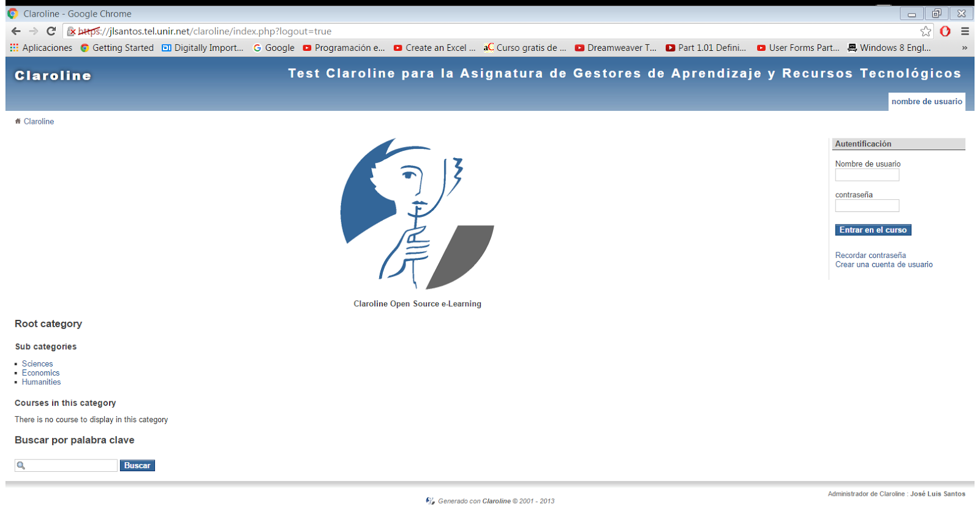The height and width of the screenshot is (527, 980).
Task: Open the Dreamweaver T... bookmark
Action: tap(616, 48)
